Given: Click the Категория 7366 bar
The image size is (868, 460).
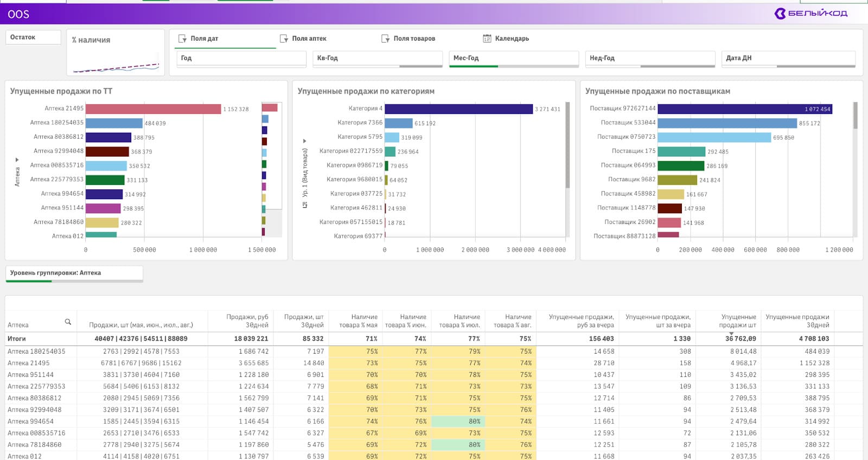Looking at the screenshot, I should (399, 123).
